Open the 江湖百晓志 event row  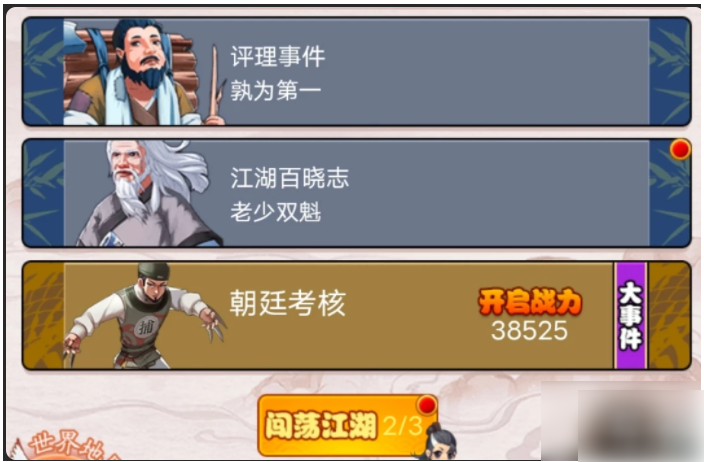click(356, 193)
